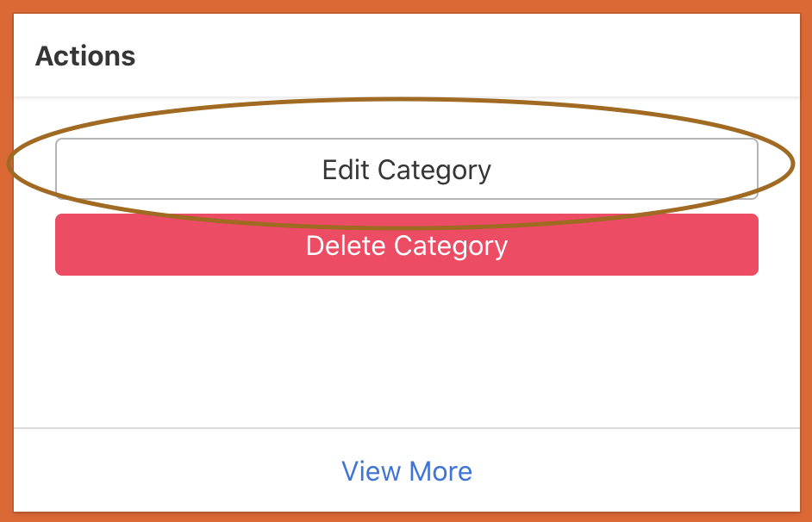Edit the current category
812x522 pixels.
[x=406, y=170]
